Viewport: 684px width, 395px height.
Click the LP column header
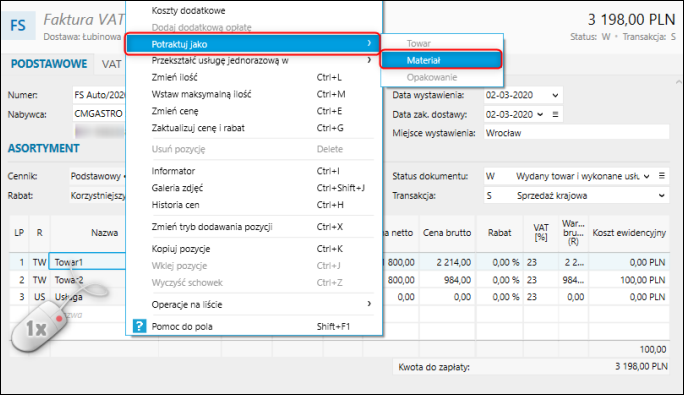click(19, 233)
